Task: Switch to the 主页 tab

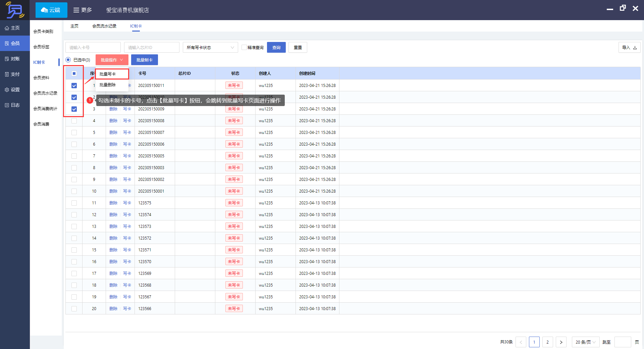Action: (74, 26)
